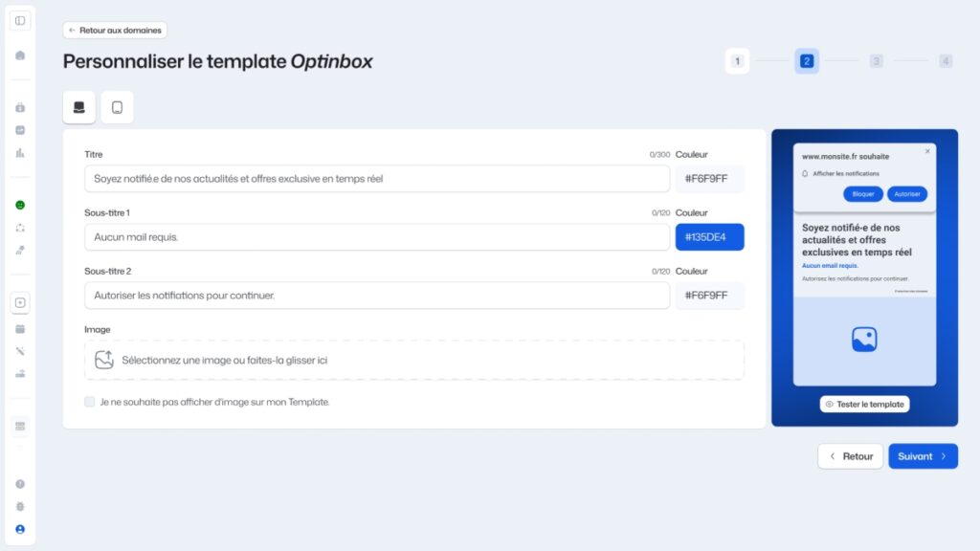Viewport: 980px width, 551px height.
Task: Switch to mobile preview device icon
Action: pos(117,107)
